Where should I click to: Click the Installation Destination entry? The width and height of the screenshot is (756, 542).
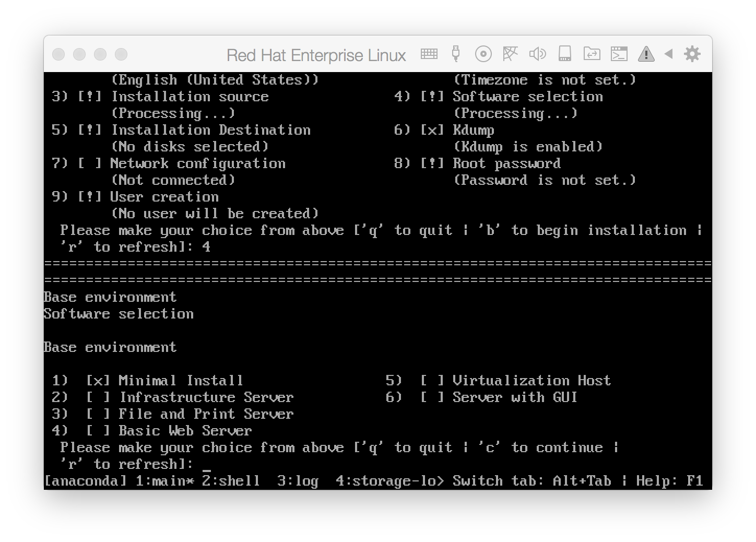tap(211, 130)
